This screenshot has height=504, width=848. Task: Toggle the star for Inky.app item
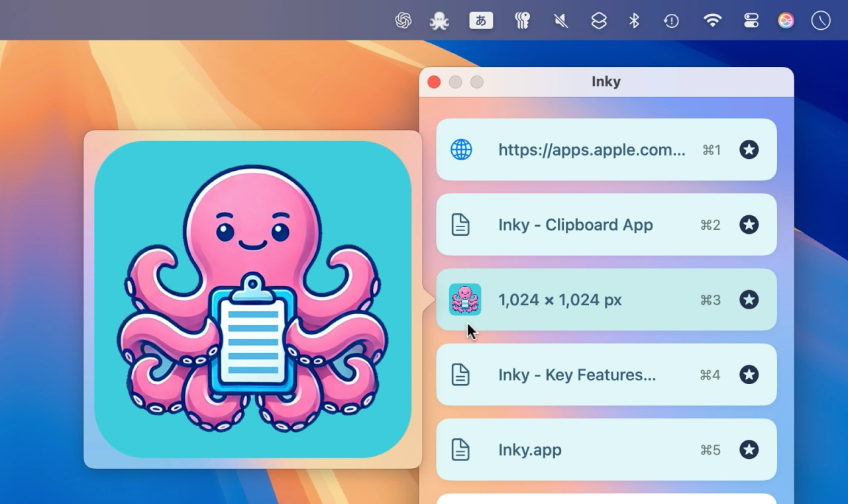(749, 450)
